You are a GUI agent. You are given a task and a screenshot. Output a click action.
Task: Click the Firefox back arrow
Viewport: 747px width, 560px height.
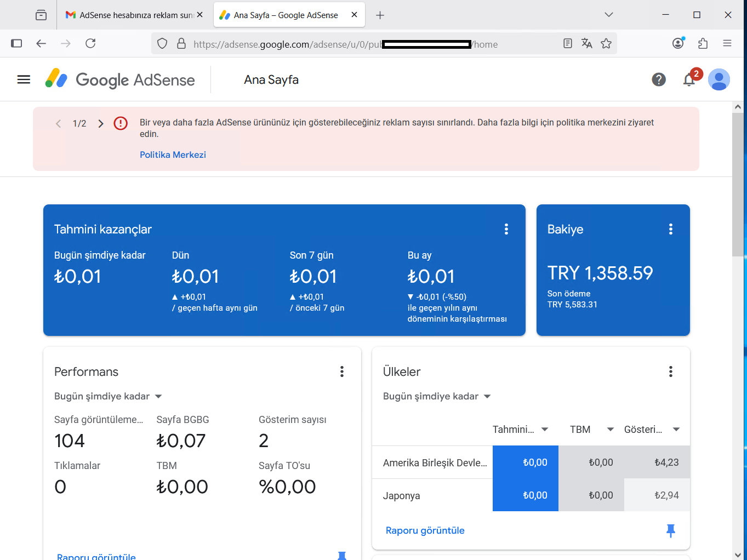pyautogui.click(x=41, y=43)
